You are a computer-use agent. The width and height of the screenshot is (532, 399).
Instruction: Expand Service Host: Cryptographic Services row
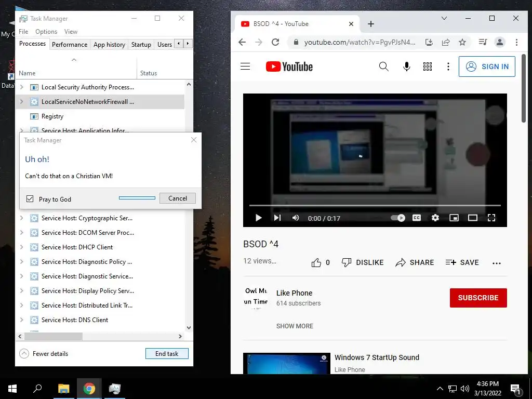(x=22, y=218)
